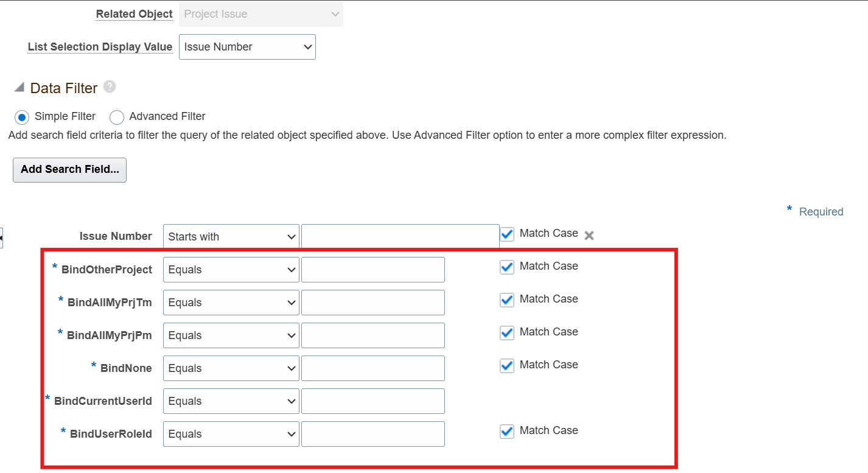This screenshot has width=868, height=473.
Task: Open the BindAllMyPrjPm operator dropdown
Action: coord(231,335)
